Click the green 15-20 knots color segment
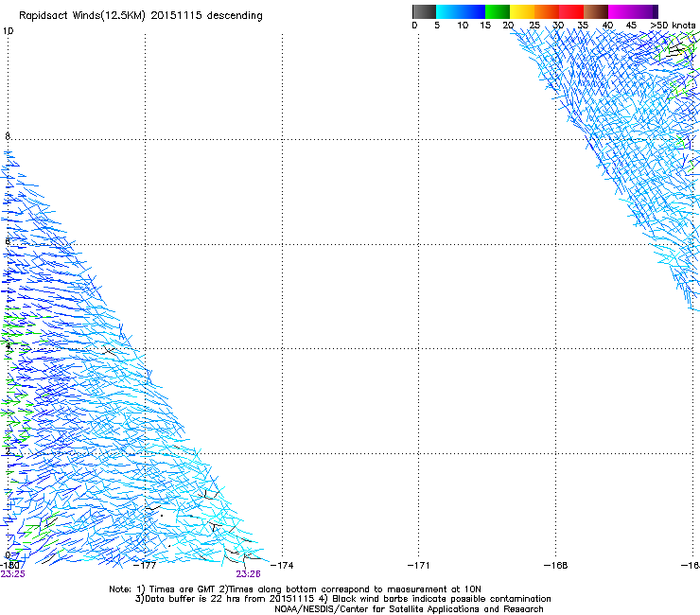Image resolution: width=700 pixels, height=615 pixels. (x=498, y=11)
